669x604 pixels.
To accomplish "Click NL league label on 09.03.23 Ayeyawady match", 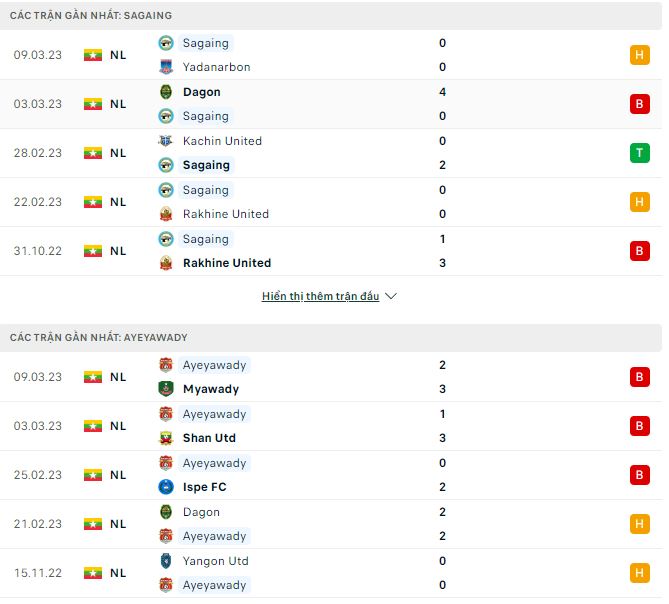I will click(118, 377).
